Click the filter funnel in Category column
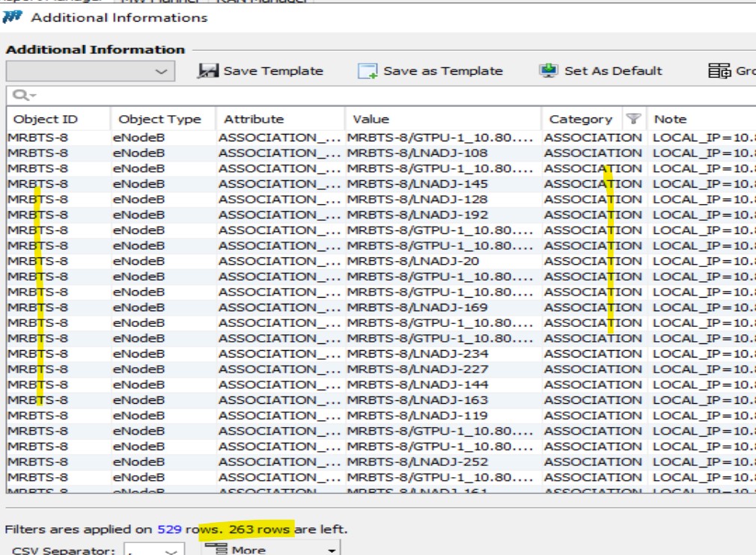The image size is (756, 555). coord(633,119)
